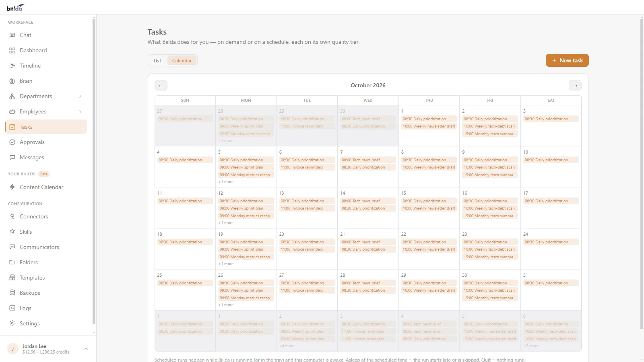The height and width of the screenshot is (362, 644).
Task: Open the Folders icon
Action: pos(12,262)
